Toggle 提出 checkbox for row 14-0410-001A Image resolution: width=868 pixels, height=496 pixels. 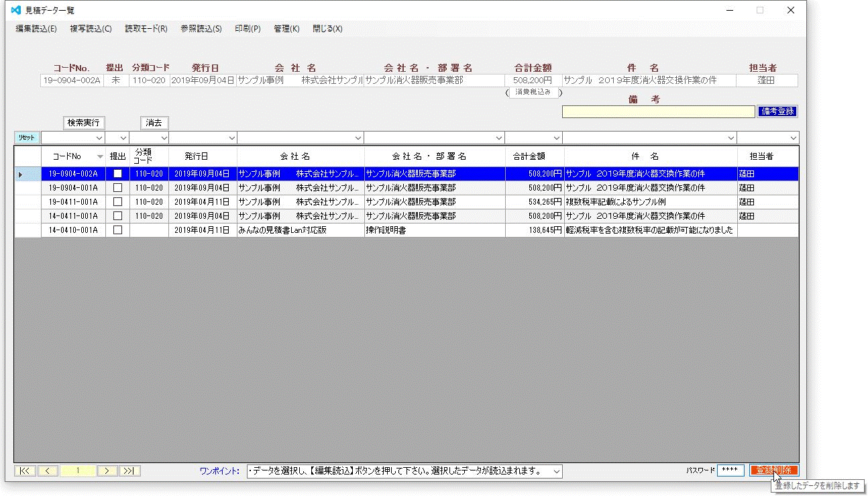[117, 230]
